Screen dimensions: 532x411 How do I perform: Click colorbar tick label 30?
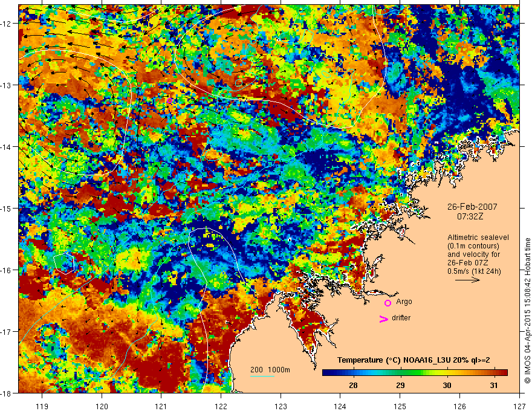[x=447, y=385]
